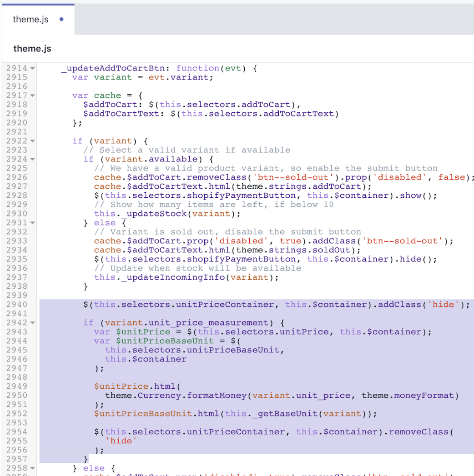The width and height of the screenshot is (474, 476).
Task: Click the 'hide' string on line 2955
Action: 121,441
